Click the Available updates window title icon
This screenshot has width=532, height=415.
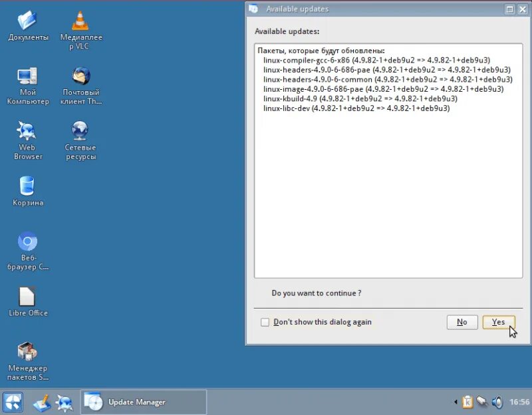pyautogui.click(x=253, y=9)
